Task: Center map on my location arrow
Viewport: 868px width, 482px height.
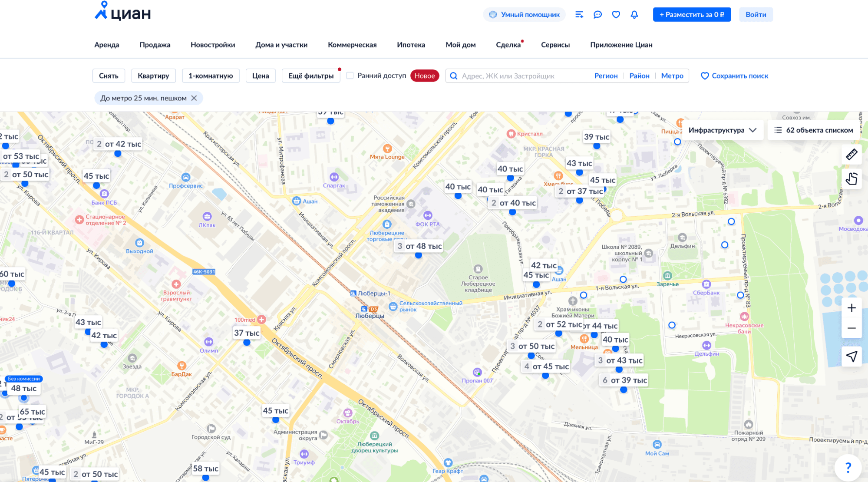Action: [x=851, y=357]
